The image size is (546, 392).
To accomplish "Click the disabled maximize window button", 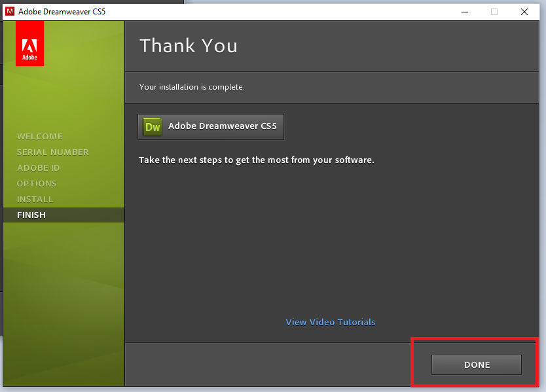I will pos(494,11).
